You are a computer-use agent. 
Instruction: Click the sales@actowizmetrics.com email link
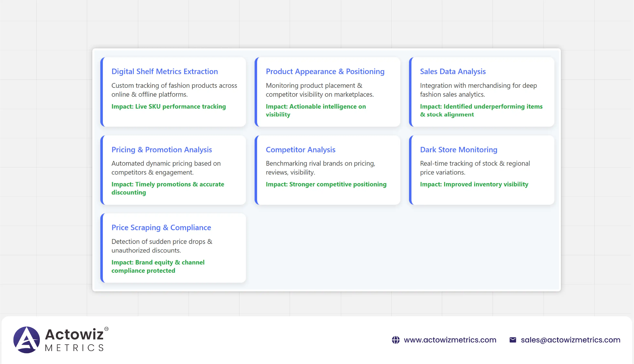570,340
